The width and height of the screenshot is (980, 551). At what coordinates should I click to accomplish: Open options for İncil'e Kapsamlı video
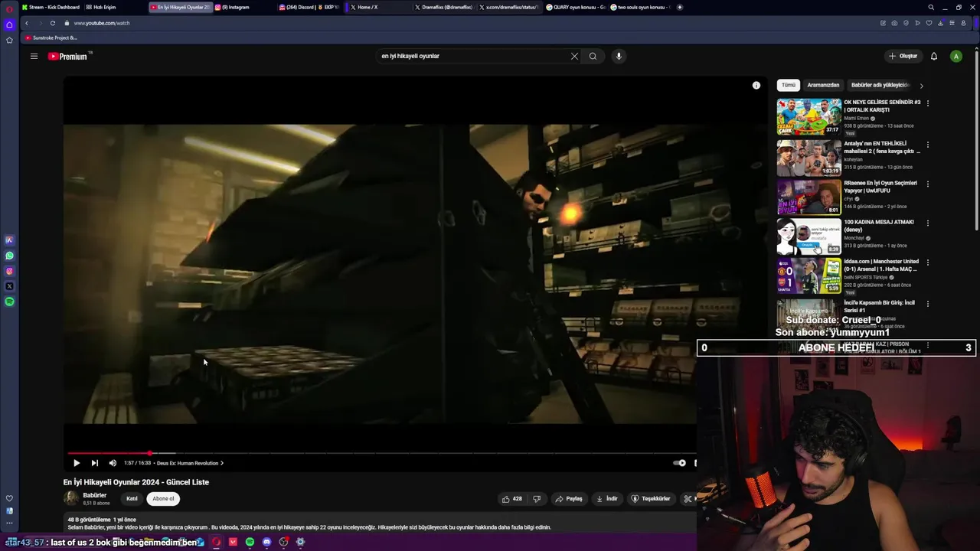pyautogui.click(x=928, y=303)
